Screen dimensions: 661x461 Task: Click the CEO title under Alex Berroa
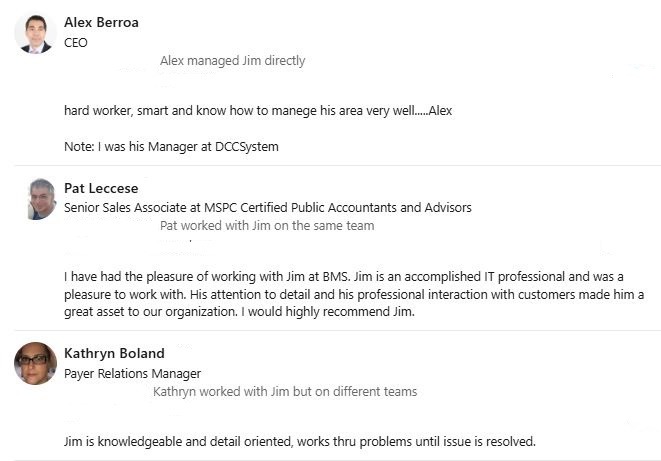(x=76, y=43)
